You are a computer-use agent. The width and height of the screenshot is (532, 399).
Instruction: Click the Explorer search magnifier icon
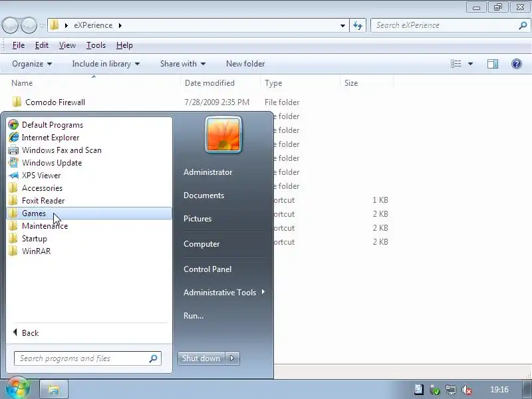523,25
